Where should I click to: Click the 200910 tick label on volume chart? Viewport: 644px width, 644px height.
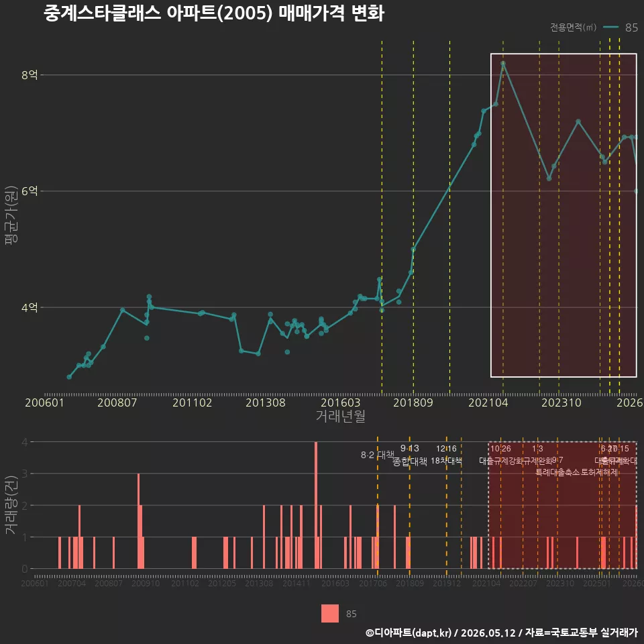(146, 583)
